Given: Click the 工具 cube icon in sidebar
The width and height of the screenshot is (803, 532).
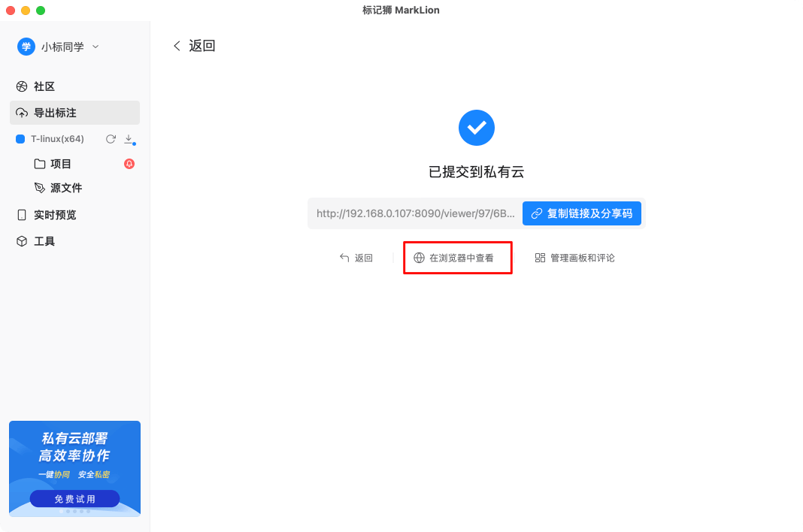Looking at the screenshot, I should (x=22, y=241).
